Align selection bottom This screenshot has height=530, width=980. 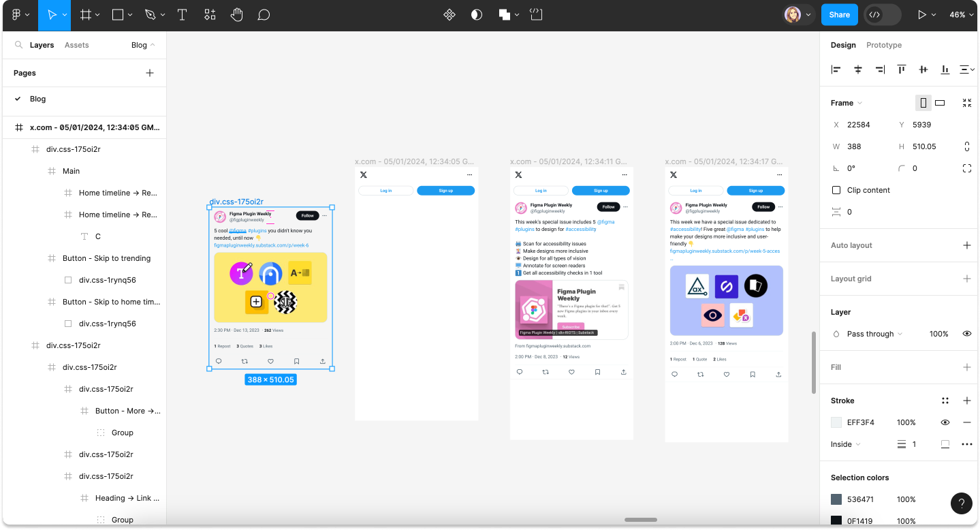tap(945, 69)
